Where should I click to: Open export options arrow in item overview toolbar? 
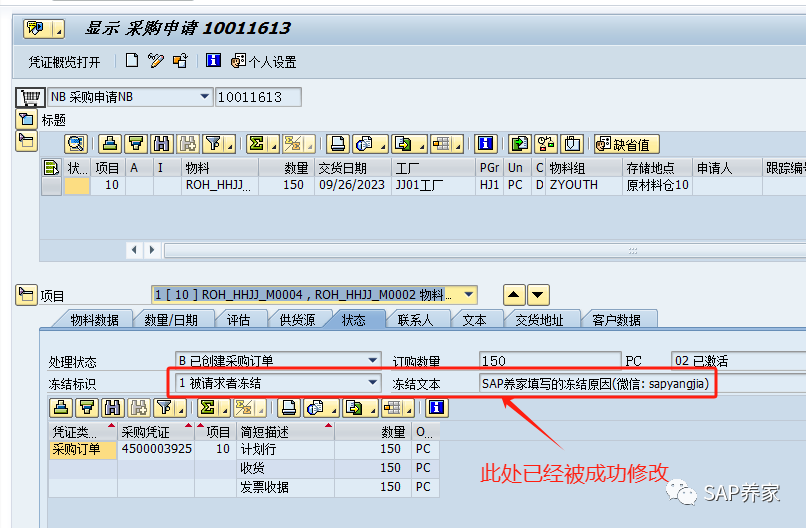421,145
